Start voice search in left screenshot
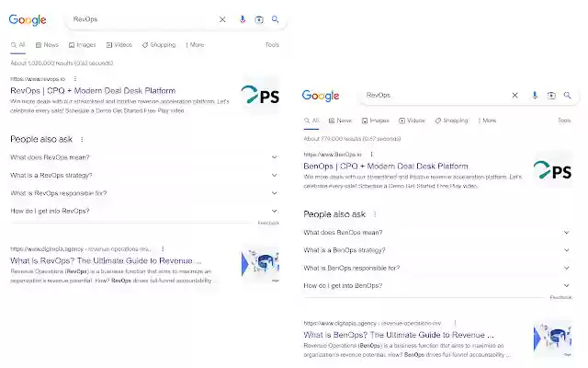 coord(243,19)
